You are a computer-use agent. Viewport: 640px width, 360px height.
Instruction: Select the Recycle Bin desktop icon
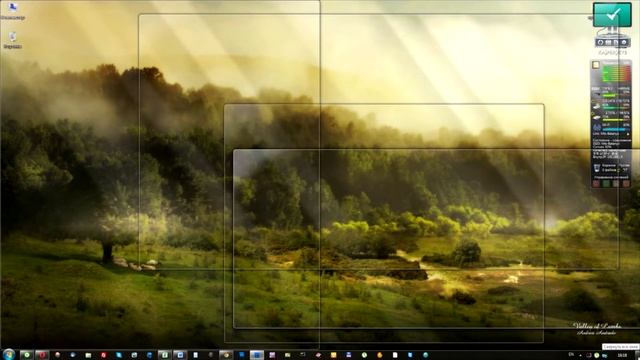(x=13, y=40)
